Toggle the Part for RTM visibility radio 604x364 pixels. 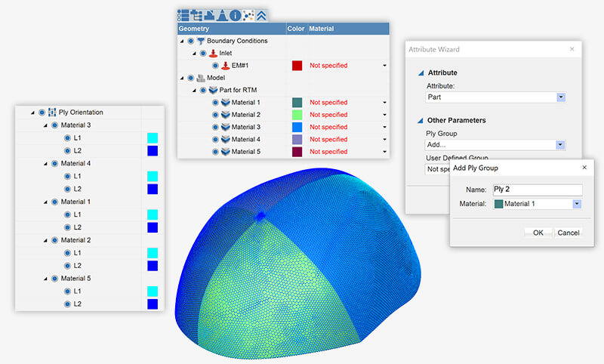pyautogui.click(x=203, y=90)
